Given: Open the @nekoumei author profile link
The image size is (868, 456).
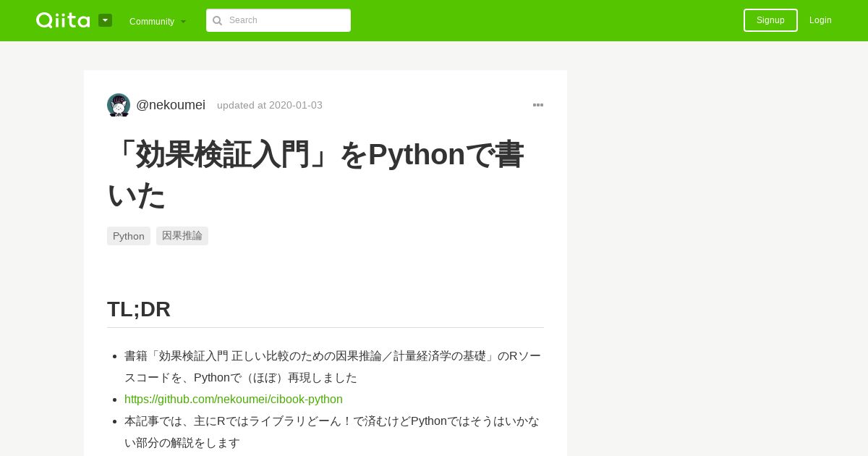Looking at the screenshot, I should [x=171, y=105].
